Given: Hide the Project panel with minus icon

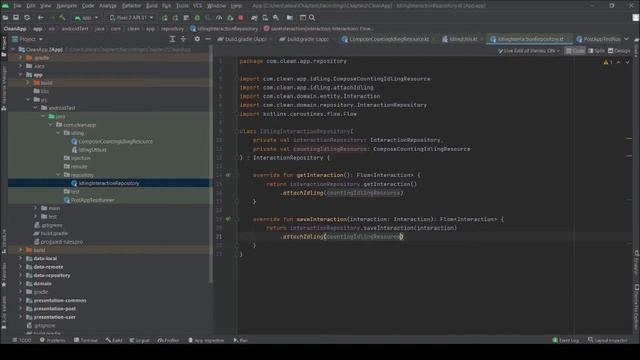Looking at the screenshot, I should [x=208, y=39].
